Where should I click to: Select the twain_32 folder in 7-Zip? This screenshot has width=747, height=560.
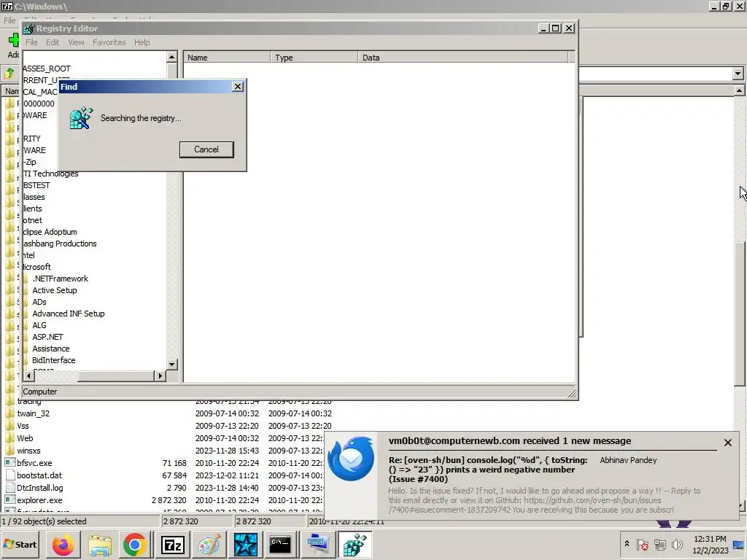33,413
